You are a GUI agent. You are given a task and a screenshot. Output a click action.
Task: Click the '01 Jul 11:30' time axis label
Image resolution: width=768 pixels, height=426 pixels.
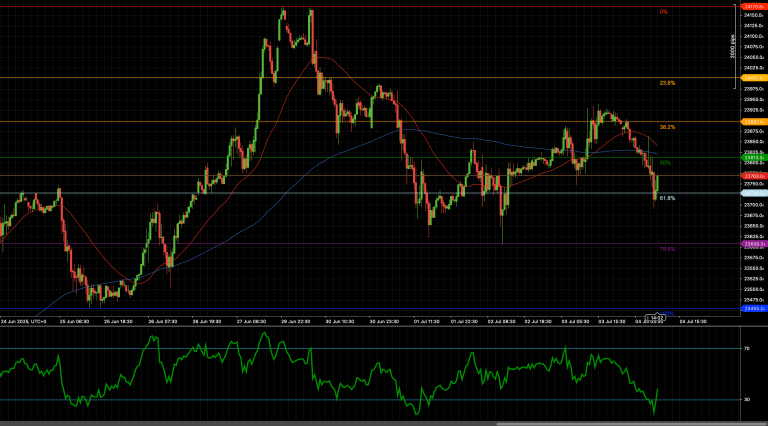[x=426, y=322]
